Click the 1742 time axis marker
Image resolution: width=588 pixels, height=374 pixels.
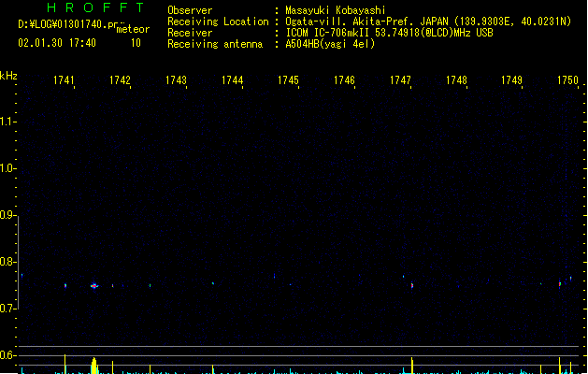coord(120,80)
